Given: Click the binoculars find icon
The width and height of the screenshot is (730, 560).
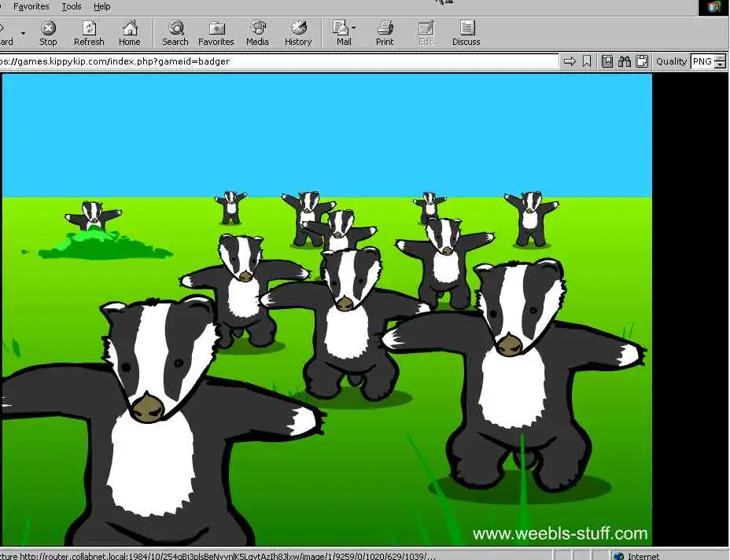Looking at the screenshot, I should coord(625,61).
